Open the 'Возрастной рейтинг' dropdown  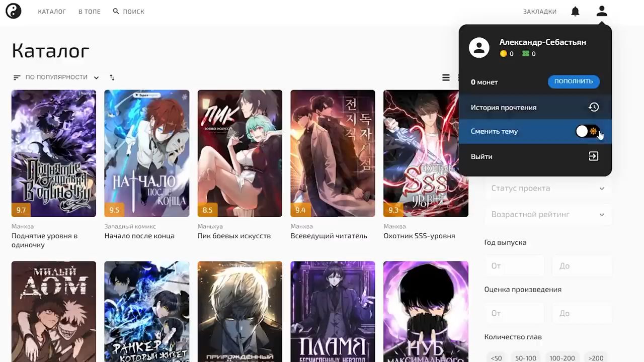[x=547, y=215]
